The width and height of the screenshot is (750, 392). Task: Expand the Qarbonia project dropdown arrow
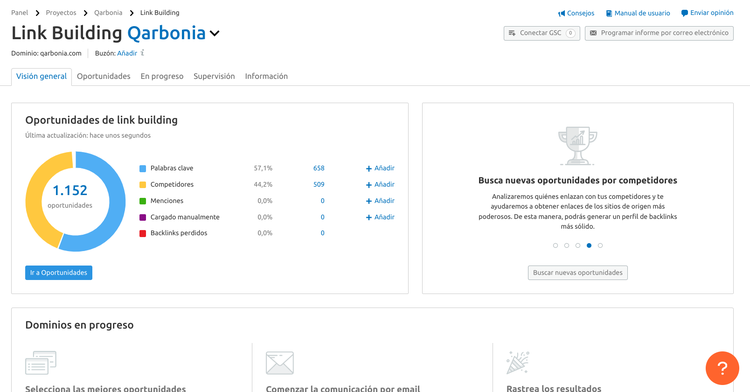coord(215,33)
